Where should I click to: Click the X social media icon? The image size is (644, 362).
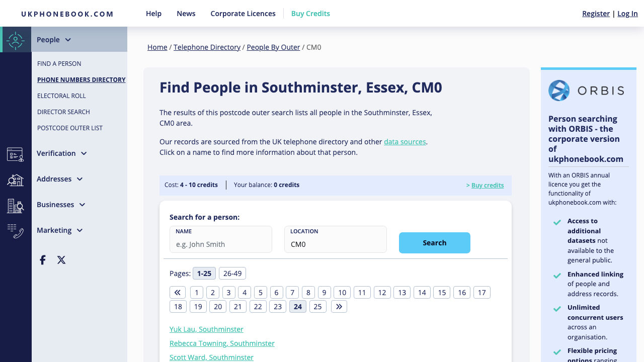pyautogui.click(x=61, y=260)
